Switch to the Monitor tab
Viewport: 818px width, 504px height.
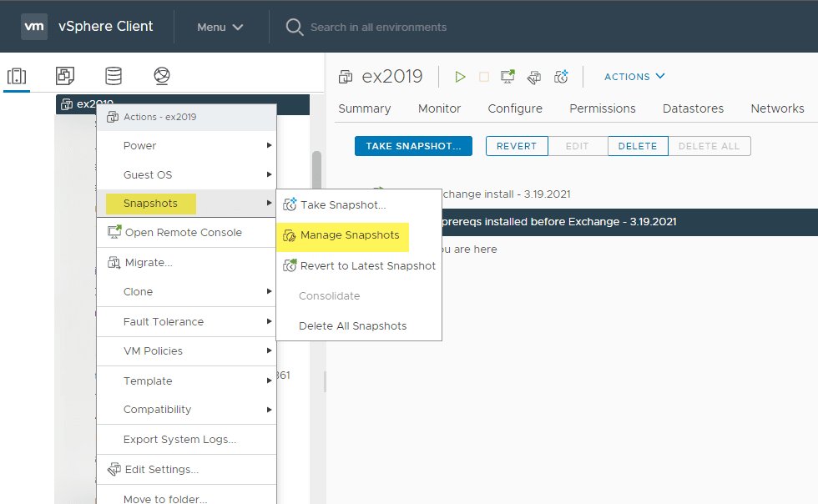pyautogui.click(x=439, y=108)
